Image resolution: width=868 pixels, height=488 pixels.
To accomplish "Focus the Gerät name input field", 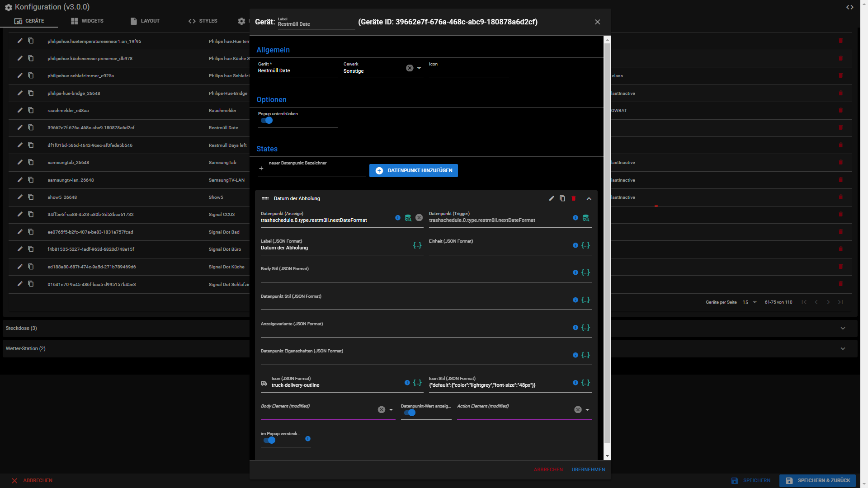I will click(297, 70).
